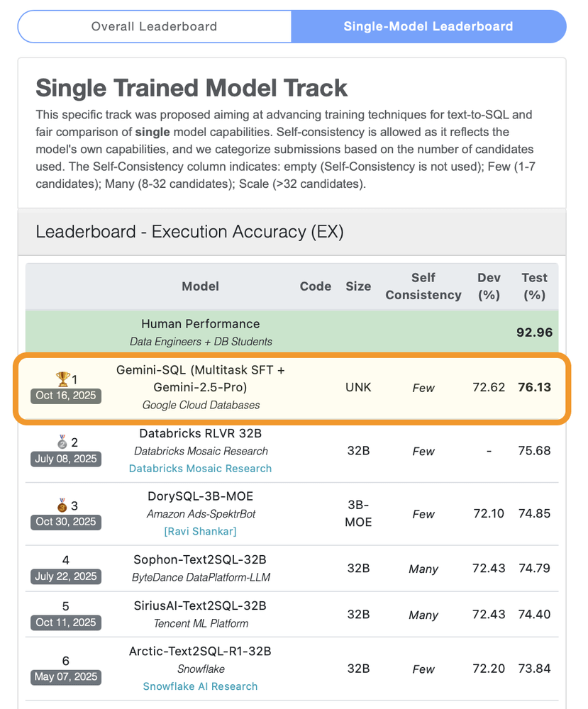
Task: Open the Snowflake AI Research link
Action: coord(200,686)
